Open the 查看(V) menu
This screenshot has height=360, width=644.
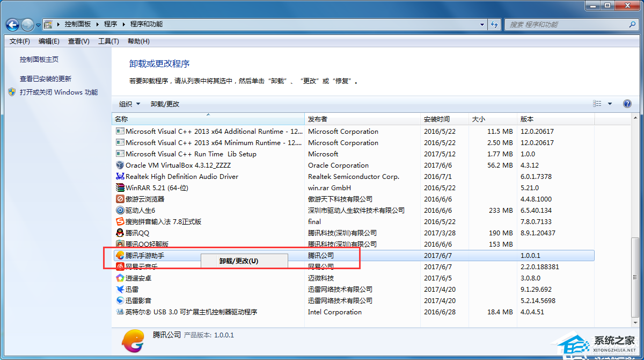click(79, 41)
